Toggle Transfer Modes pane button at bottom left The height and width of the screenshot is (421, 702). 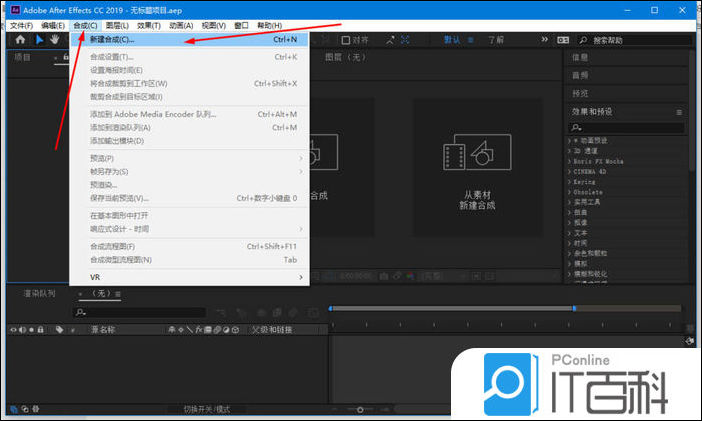25,409
